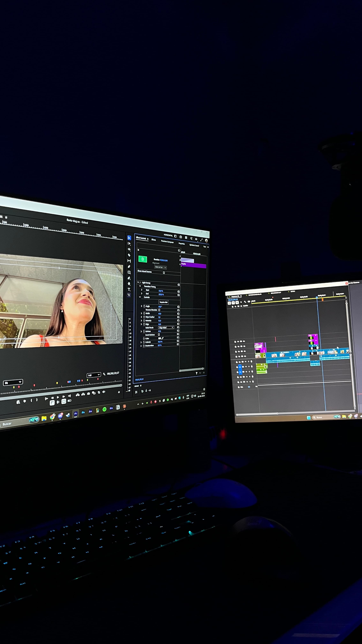362x644 pixels.
Task: Open the Edge Relief mode dropdown
Action: tap(166, 327)
